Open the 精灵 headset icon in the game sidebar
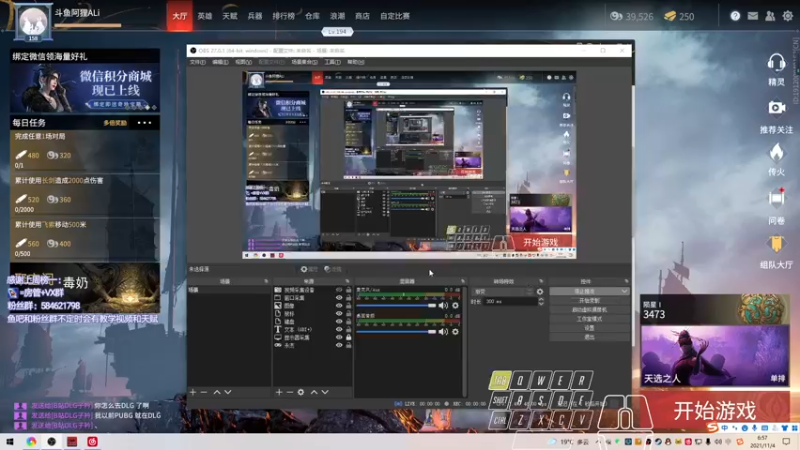The height and width of the screenshot is (450, 800). click(776, 63)
